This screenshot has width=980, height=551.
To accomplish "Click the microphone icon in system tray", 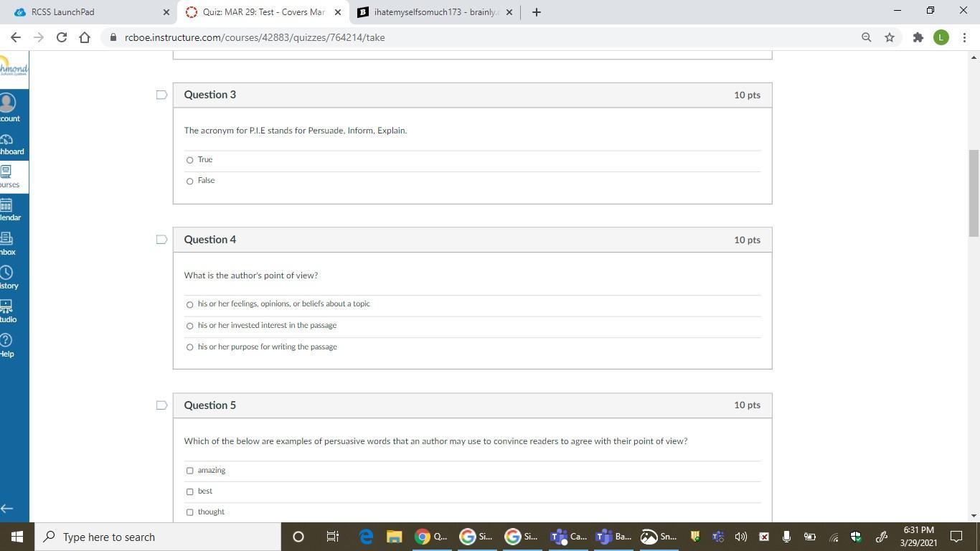I will click(786, 537).
